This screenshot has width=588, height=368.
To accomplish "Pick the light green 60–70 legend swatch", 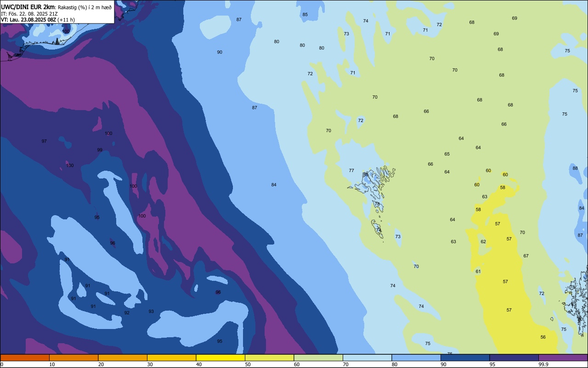I will (318, 357).
